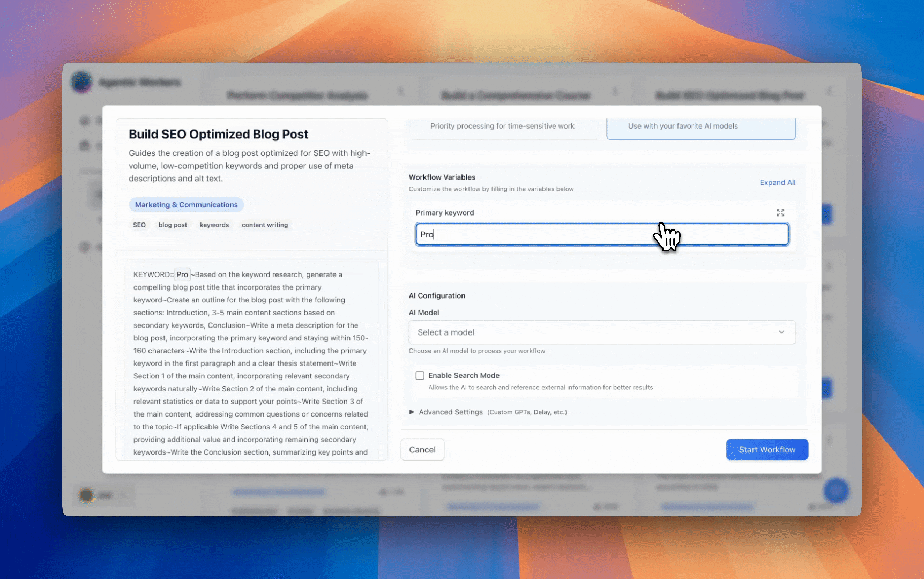Click Expand All for workflow variables
924x579 pixels.
[x=777, y=183]
